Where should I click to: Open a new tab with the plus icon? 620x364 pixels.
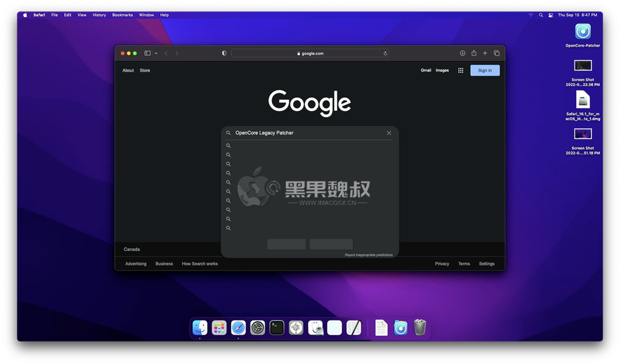click(485, 53)
